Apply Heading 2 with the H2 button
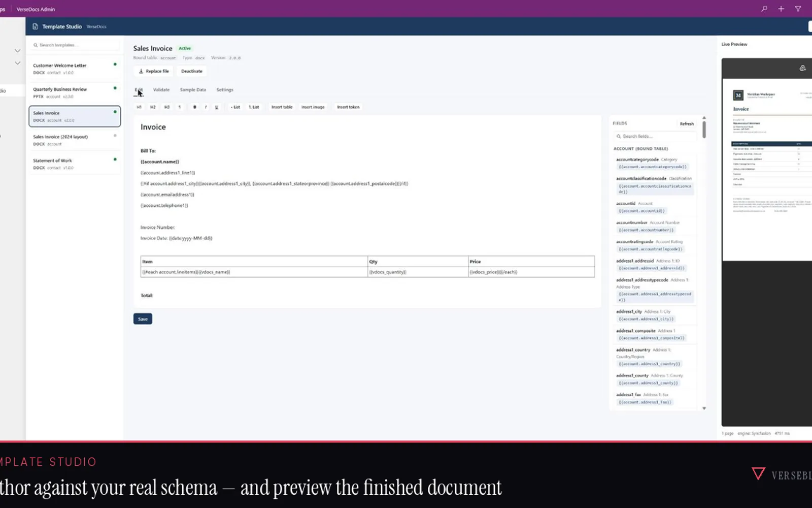Viewport: 812px width, 508px height. click(153, 107)
